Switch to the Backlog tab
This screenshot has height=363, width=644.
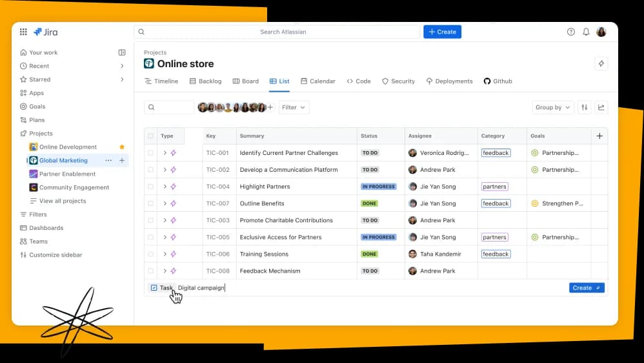[x=205, y=81]
